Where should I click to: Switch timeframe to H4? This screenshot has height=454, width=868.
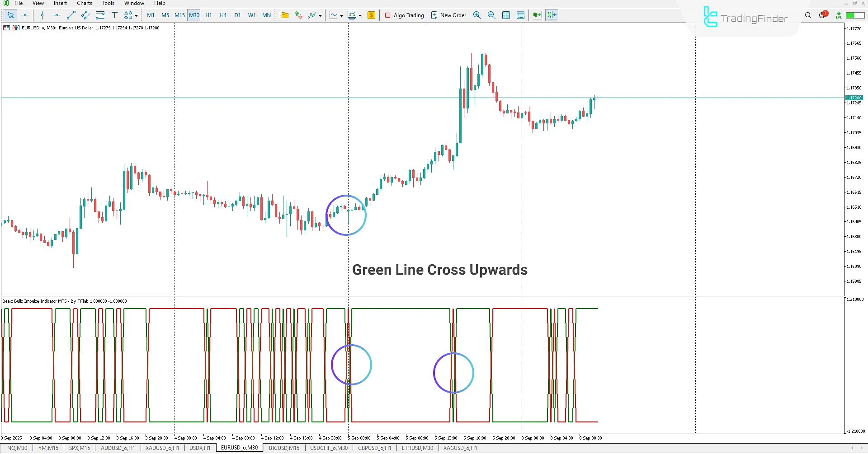pyautogui.click(x=223, y=15)
